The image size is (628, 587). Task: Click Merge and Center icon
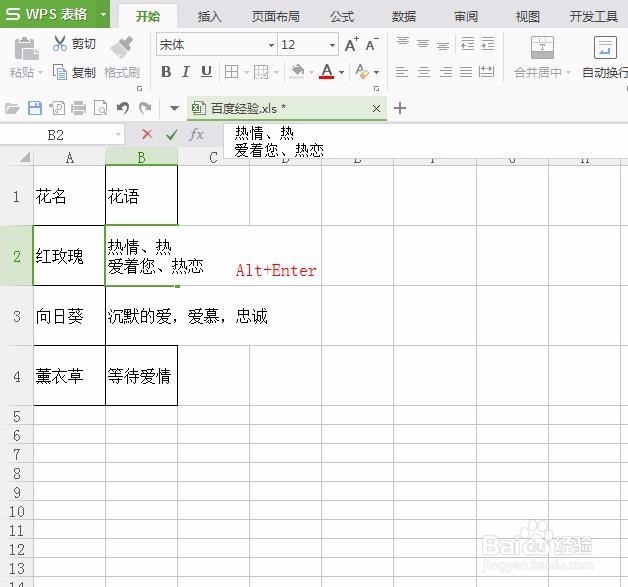[x=542, y=47]
